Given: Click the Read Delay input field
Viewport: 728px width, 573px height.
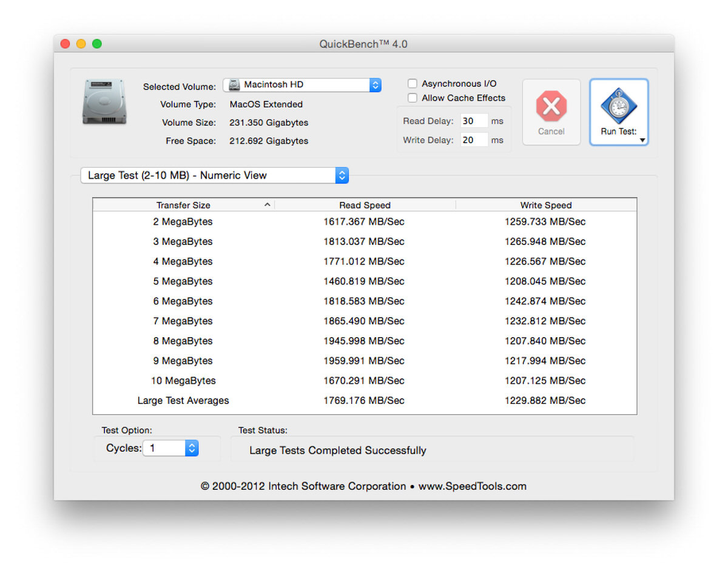Looking at the screenshot, I should pyautogui.click(x=474, y=121).
